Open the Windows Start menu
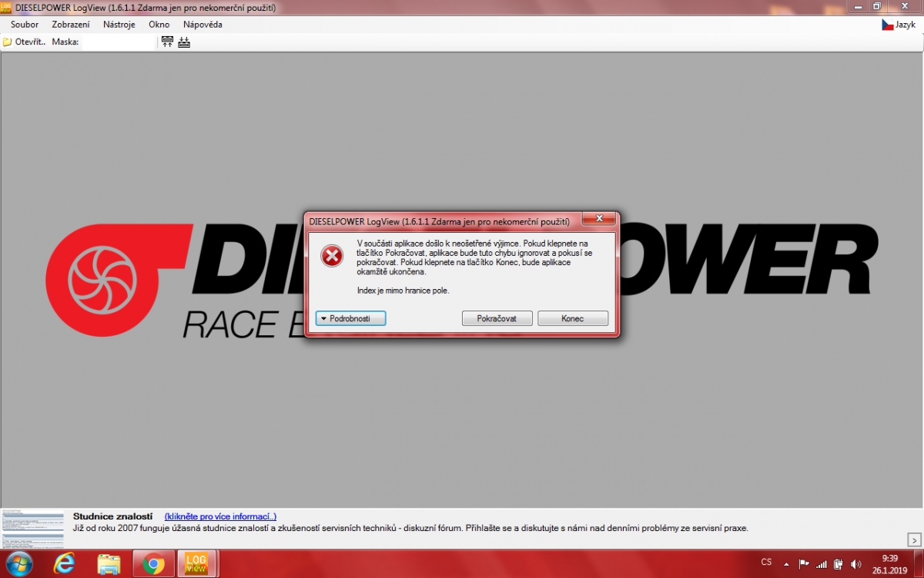The height and width of the screenshot is (578, 924). point(20,564)
